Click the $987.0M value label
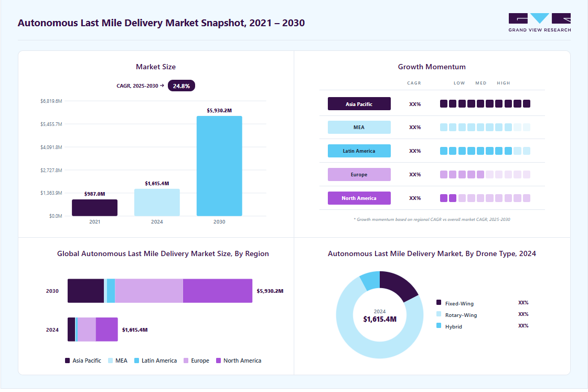Viewport: 588px width, 392px height. pos(94,194)
